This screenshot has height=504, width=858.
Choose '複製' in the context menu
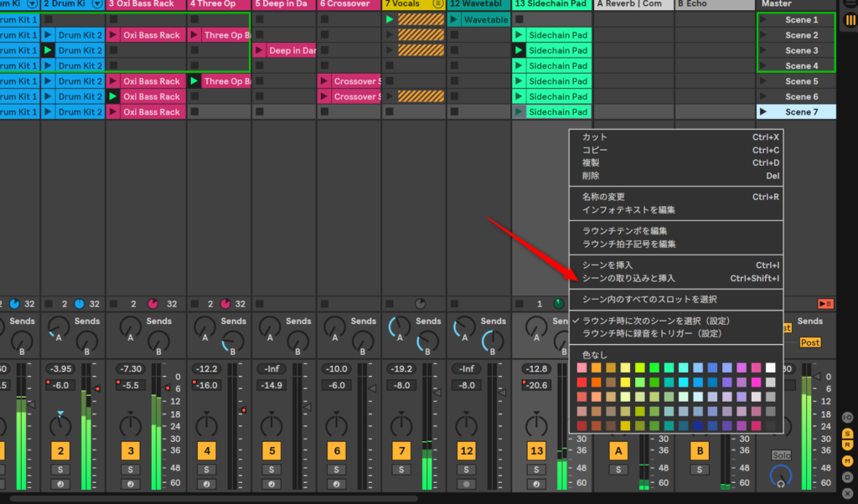tap(591, 162)
